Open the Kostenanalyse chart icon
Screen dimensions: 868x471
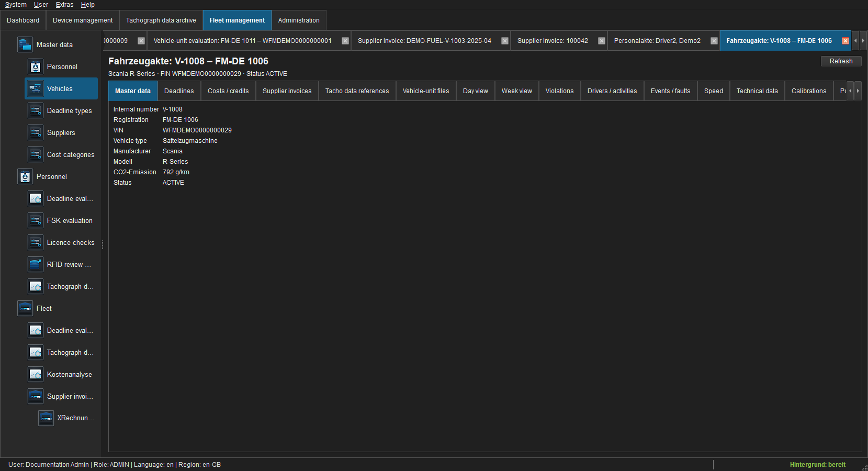click(35, 374)
